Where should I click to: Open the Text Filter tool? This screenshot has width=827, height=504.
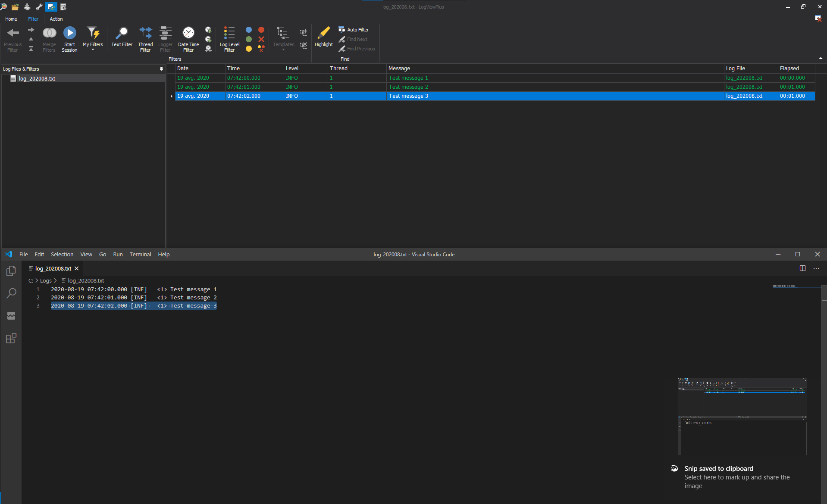click(122, 37)
